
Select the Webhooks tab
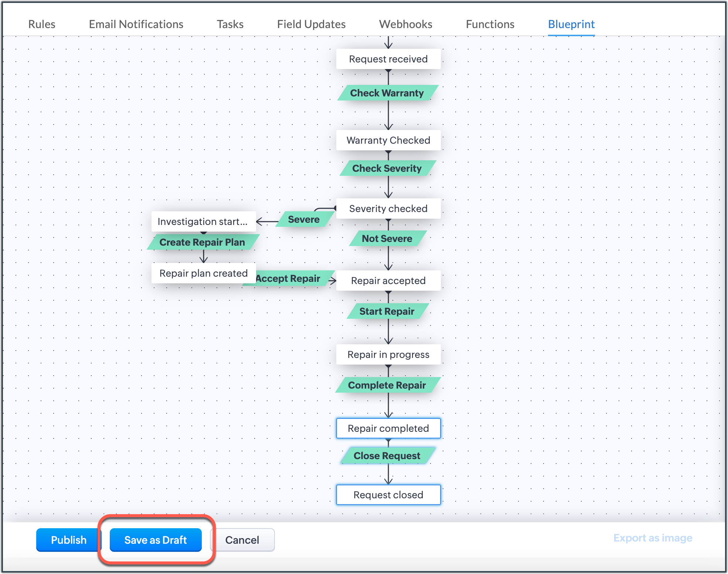point(405,24)
